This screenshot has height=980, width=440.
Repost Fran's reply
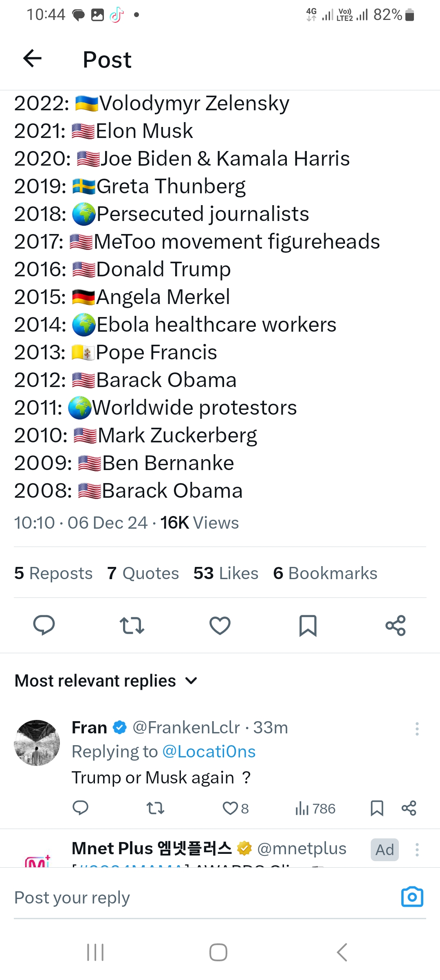tap(155, 808)
